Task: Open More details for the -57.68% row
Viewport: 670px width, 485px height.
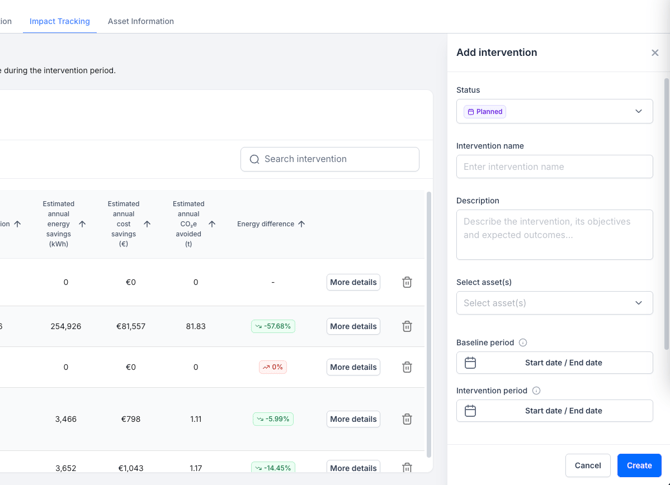Action: tap(353, 326)
